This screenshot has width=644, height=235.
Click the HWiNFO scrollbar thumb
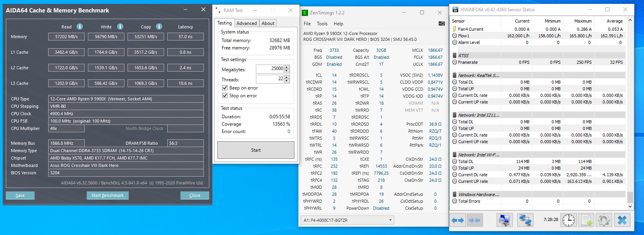[630, 197]
